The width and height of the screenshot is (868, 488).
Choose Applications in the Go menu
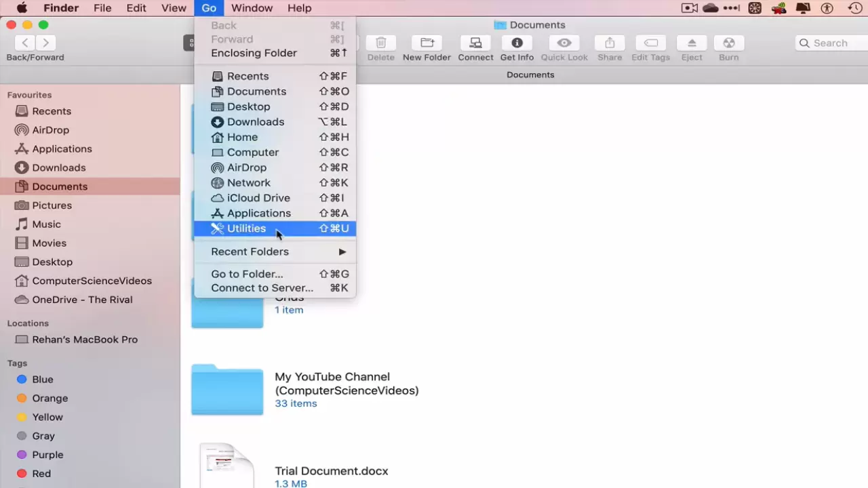[275, 213]
